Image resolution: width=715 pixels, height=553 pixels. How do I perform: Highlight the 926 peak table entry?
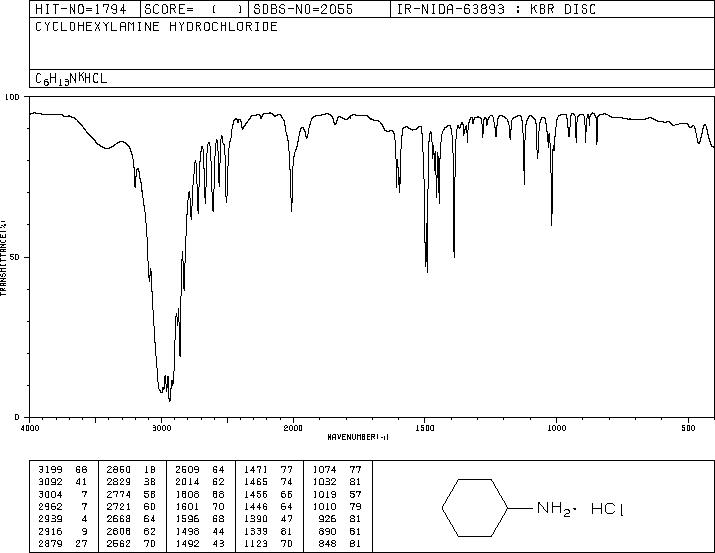(340, 519)
